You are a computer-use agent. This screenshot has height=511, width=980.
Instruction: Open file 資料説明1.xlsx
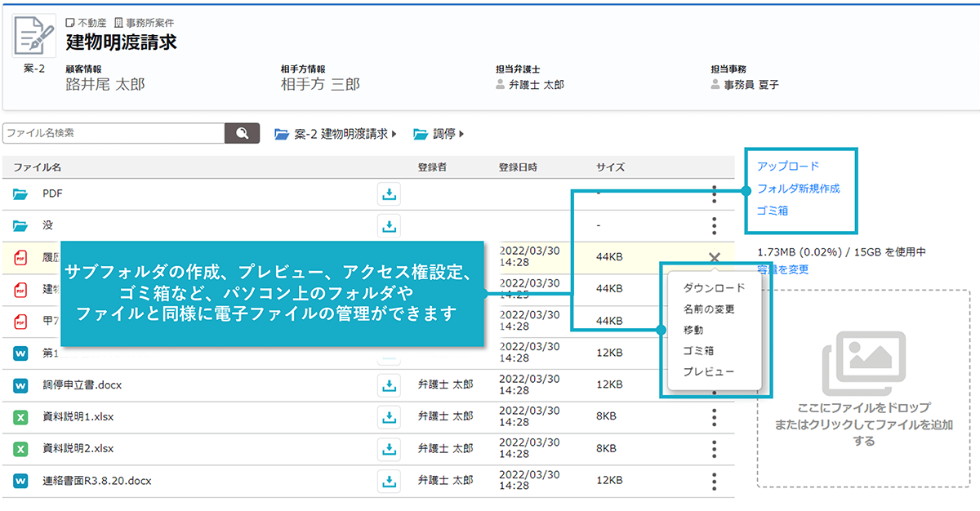click(x=78, y=416)
